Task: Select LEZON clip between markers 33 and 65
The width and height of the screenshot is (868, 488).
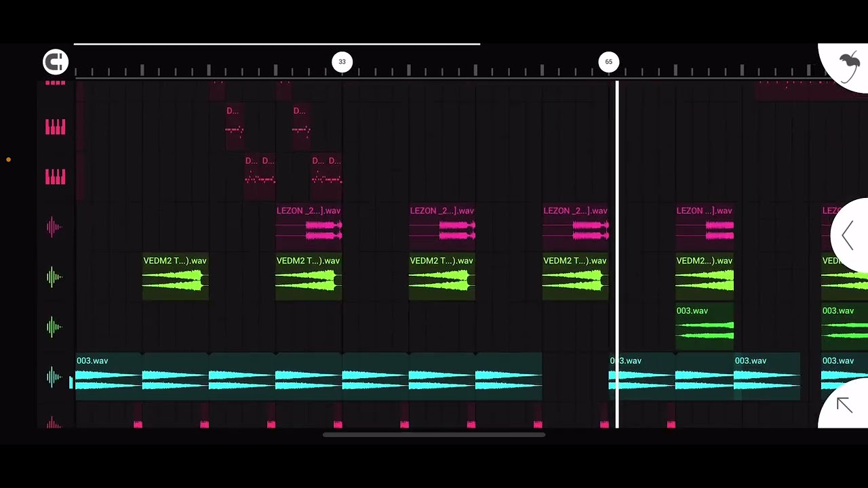Action: [x=442, y=226]
